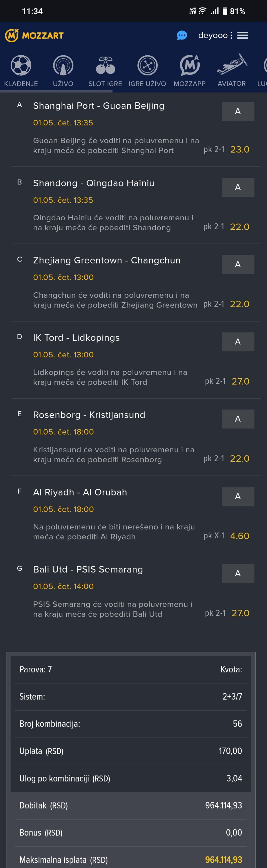Image resolution: width=267 pixels, height=868 pixels.
Task: Tap the Maksimalna isplata amount
Action: point(224,860)
